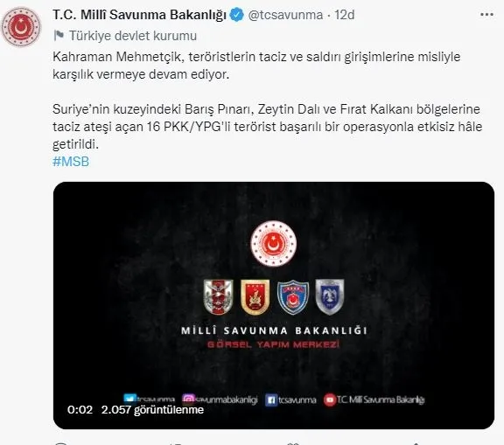The height and width of the screenshot is (445, 504).
Task: Open the @tcsavunma handle link
Action: pyautogui.click(x=285, y=15)
